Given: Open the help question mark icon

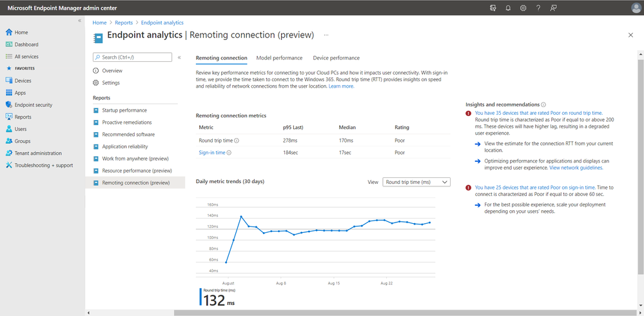Looking at the screenshot, I should tap(538, 8).
